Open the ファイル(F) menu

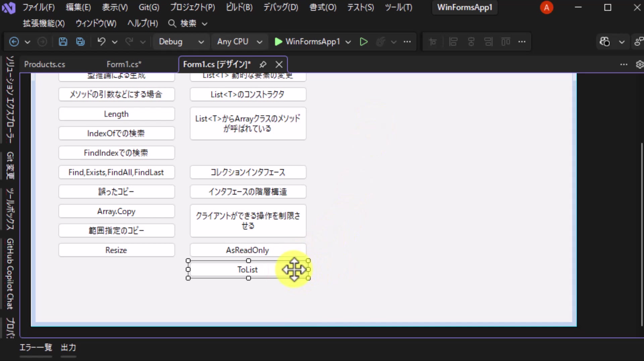pyautogui.click(x=39, y=7)
